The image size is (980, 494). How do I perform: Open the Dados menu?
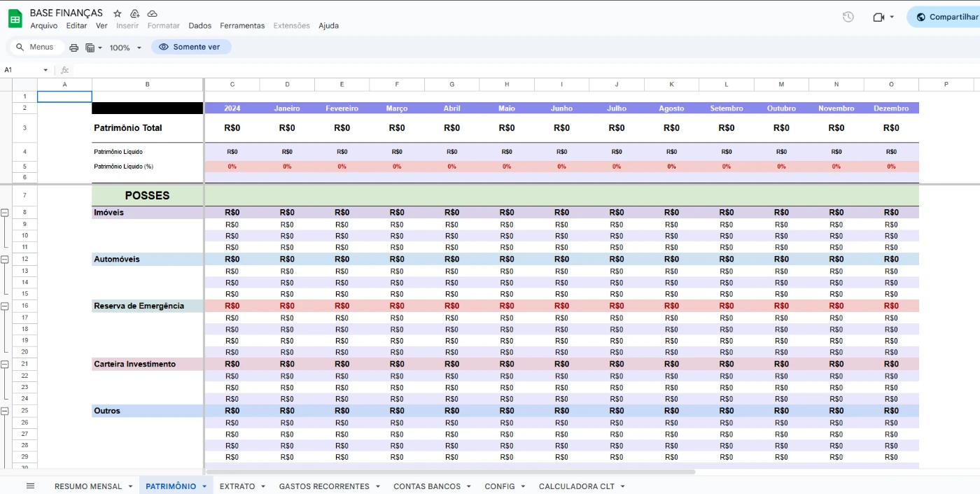pos(199,26)
